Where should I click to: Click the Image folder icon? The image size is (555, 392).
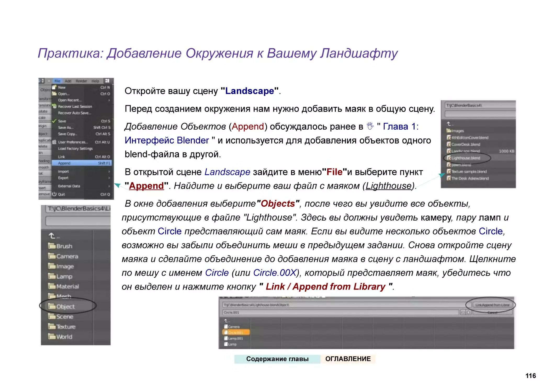pos(52,266)
